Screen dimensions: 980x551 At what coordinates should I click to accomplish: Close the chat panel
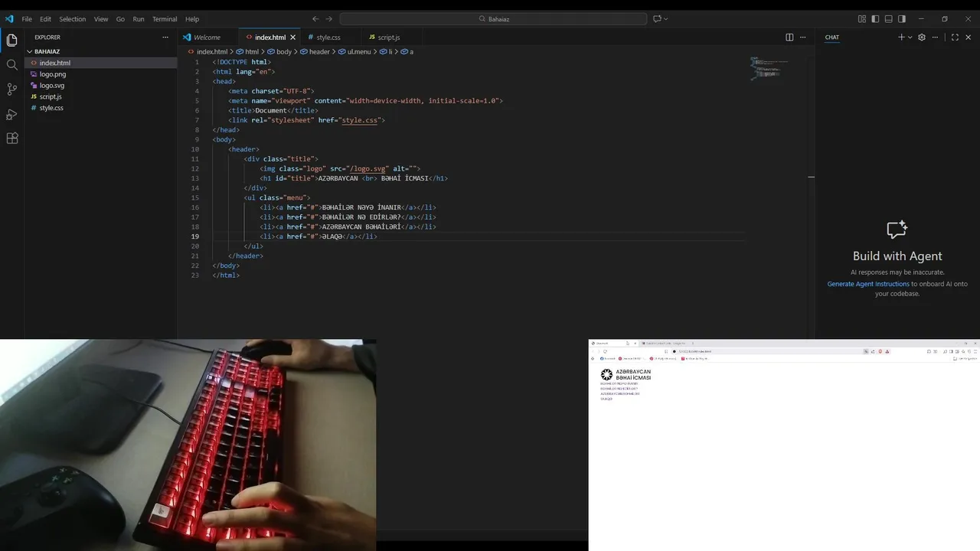pos(969,37)
